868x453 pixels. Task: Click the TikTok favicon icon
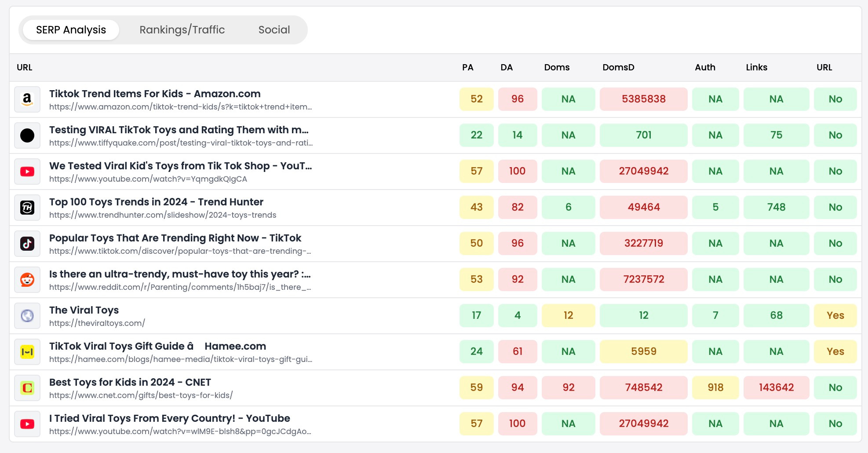pyautogui.click(x=27, y=244)
